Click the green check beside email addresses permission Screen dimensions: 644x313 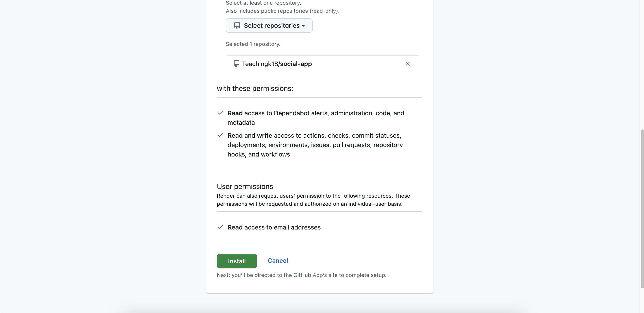[220, 227]
